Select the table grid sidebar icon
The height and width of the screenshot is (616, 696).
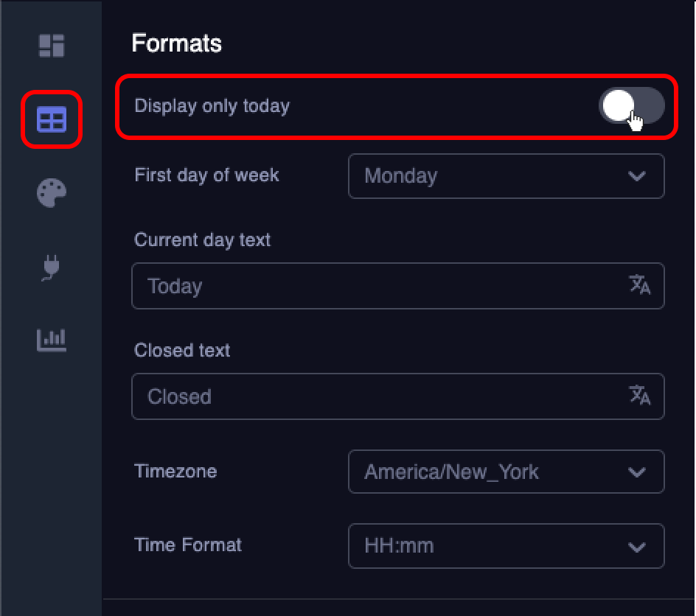tap(52, 119)
